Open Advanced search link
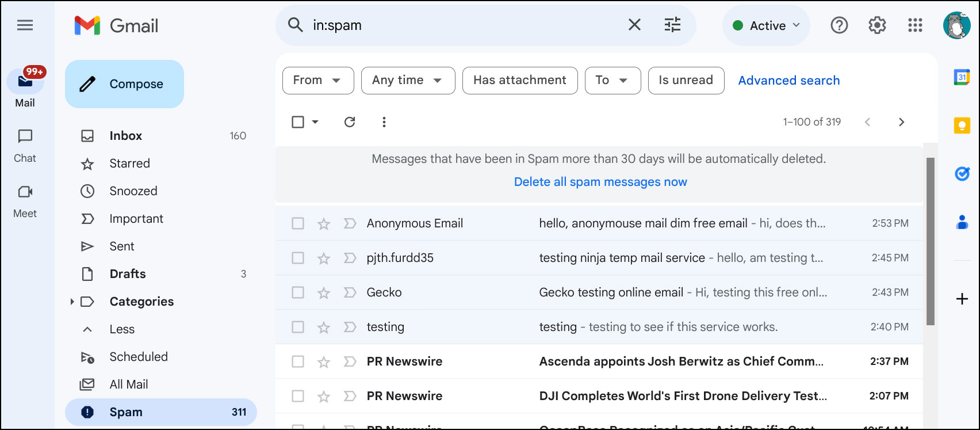The height and width of the screenshot is (430, 980). pos(789,81)
